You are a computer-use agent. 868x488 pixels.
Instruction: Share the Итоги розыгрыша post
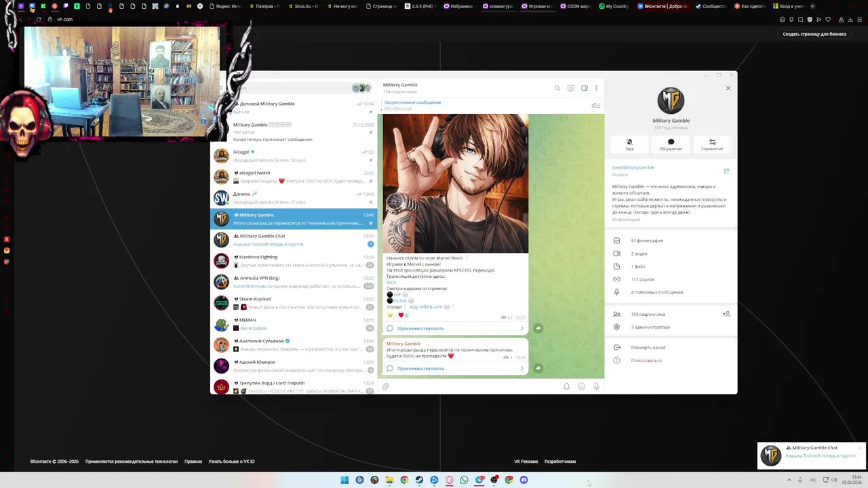click(538, 368)
